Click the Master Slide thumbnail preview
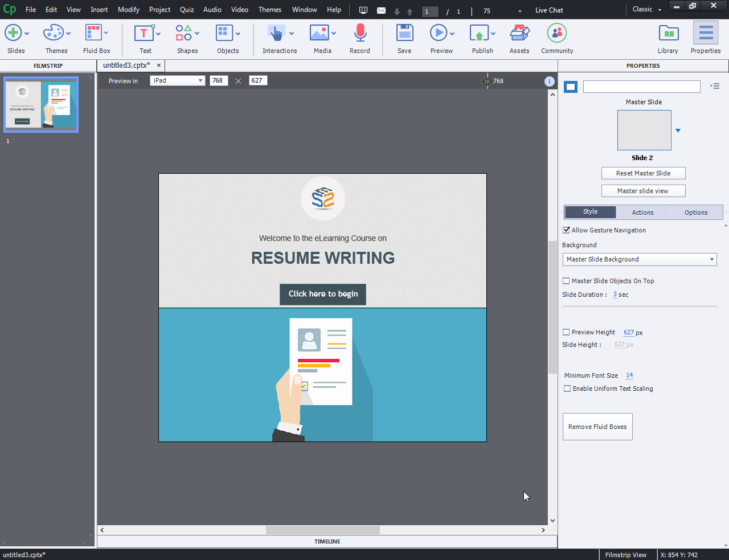 click(x=644, y=130)
